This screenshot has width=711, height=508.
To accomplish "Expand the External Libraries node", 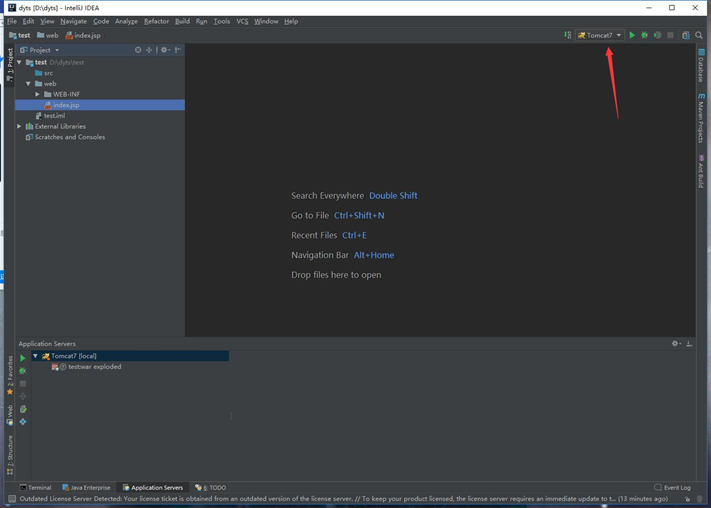I will [x=19, y=126].
